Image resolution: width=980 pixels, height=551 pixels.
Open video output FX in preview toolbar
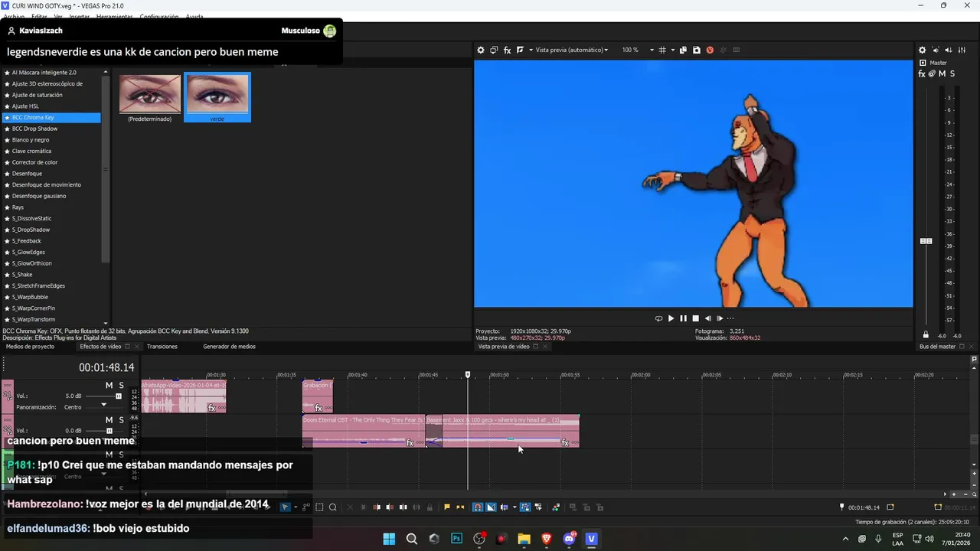coord(507,50)
